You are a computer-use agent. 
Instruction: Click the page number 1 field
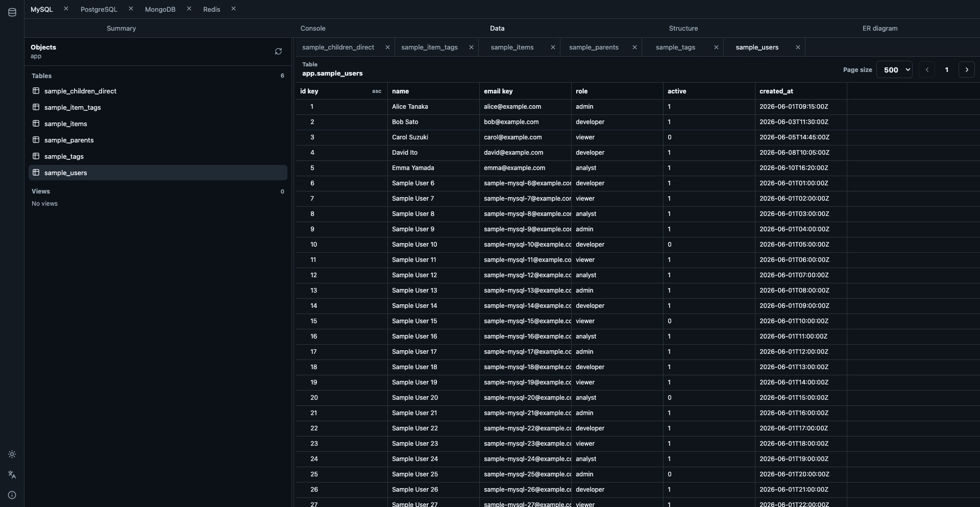pyautogui.click(x=947, y=70)
